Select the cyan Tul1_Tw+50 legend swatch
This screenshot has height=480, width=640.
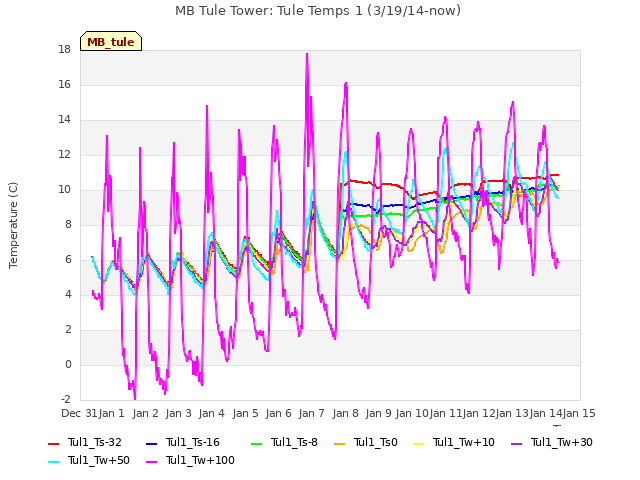pyautogui.click(x=53, y=462)
